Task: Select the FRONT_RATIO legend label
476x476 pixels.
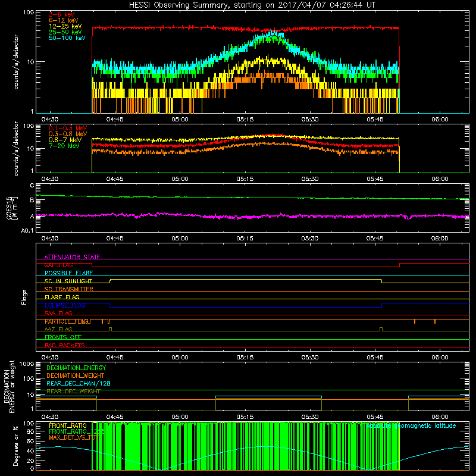Action: point(68,425)
